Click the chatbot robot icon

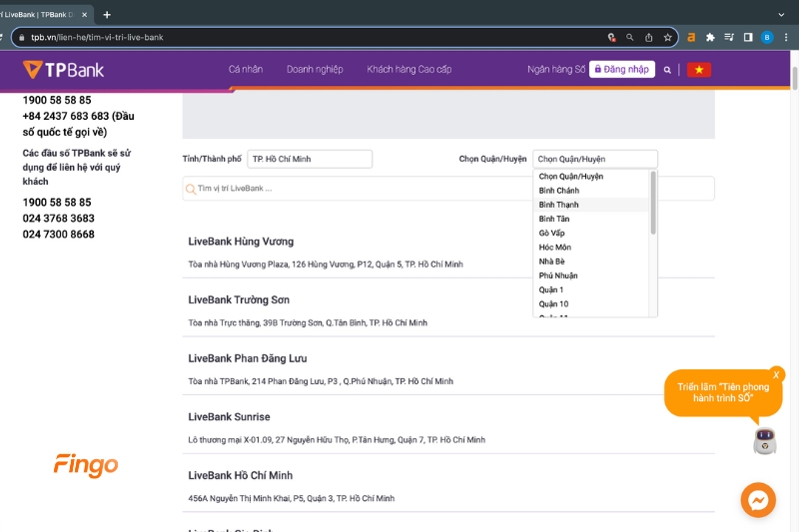click(765, 441)
